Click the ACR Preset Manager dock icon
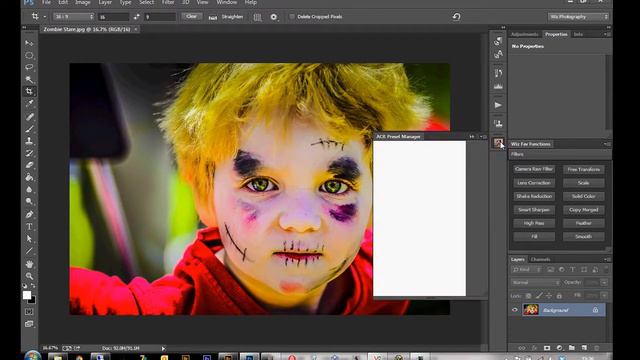This screenshot has height=360, width=640. 498,142
